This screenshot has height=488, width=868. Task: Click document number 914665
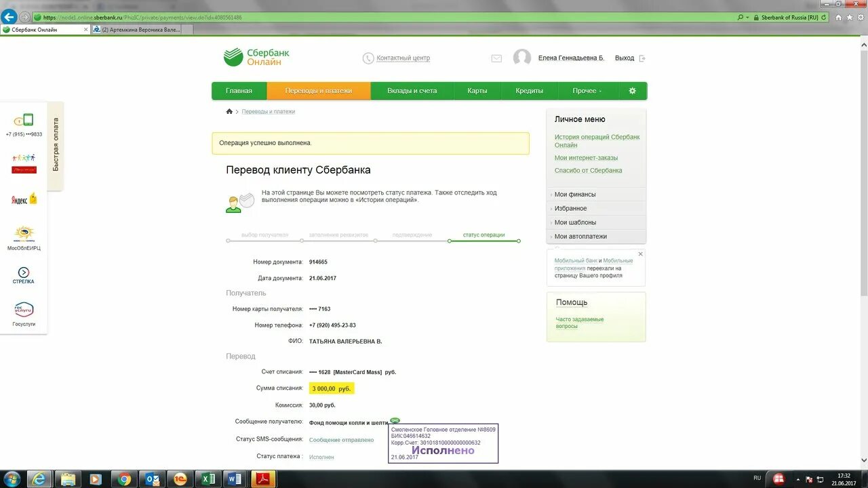click(318, 262)
